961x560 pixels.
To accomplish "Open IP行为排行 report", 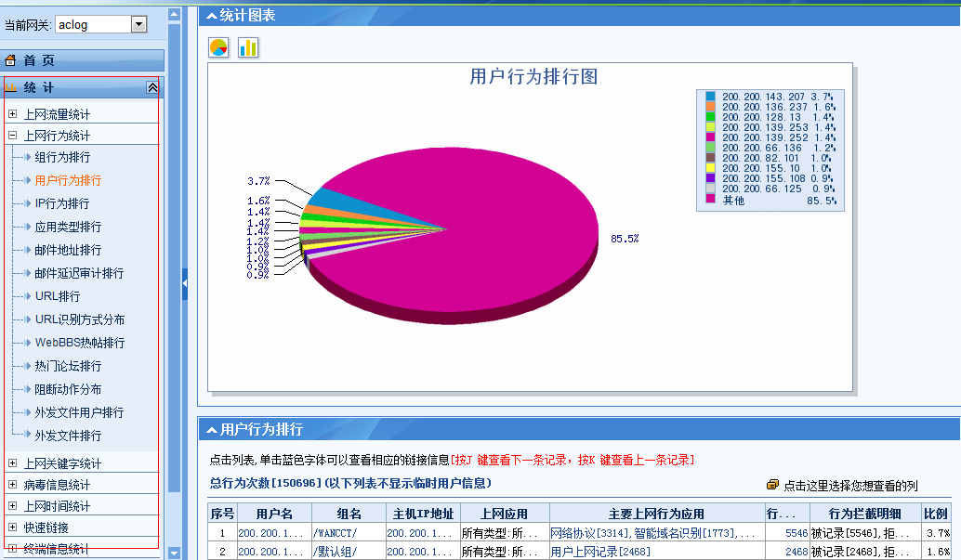I will (x=62, y=203).
